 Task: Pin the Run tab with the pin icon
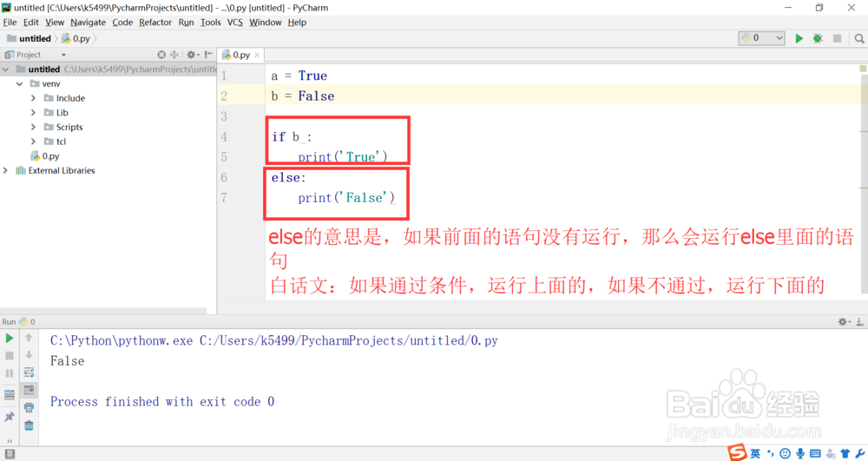[x=10, y=417]
